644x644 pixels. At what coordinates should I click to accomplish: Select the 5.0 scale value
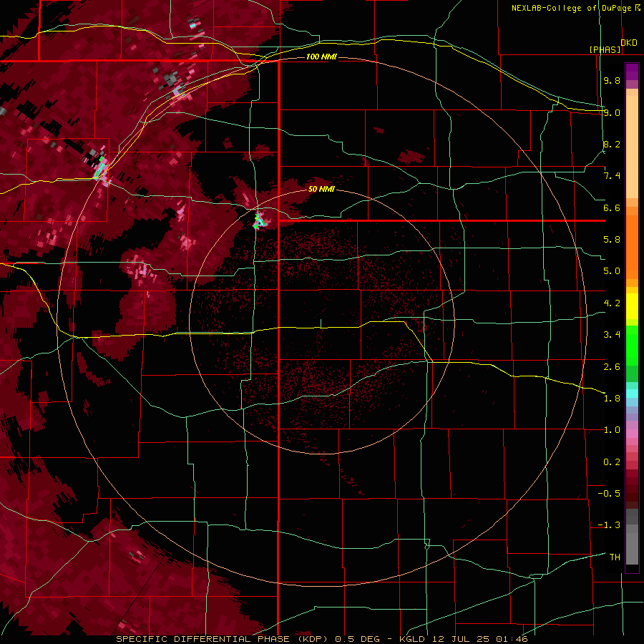point(612,271)
